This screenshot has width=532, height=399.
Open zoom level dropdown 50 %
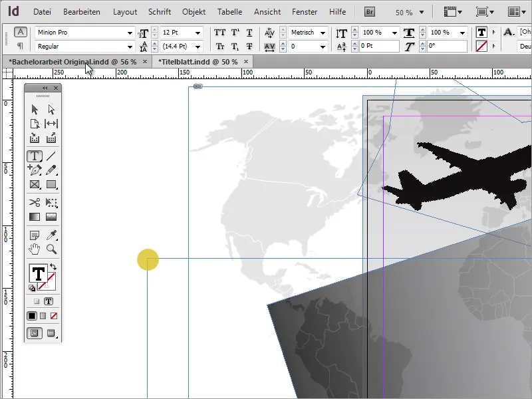click(422, 12)
